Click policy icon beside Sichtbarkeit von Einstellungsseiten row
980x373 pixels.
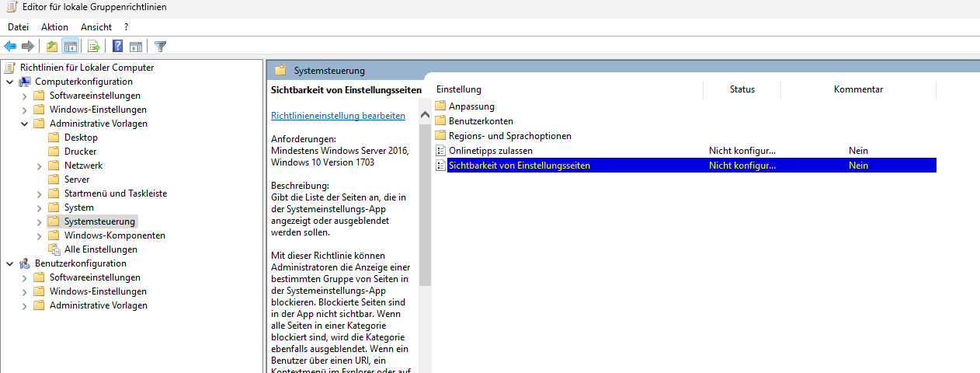click(x=440, y=166)
